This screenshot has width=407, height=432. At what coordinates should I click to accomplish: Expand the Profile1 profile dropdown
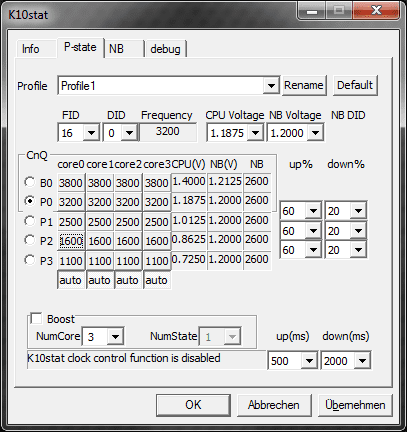coord(271,86)
